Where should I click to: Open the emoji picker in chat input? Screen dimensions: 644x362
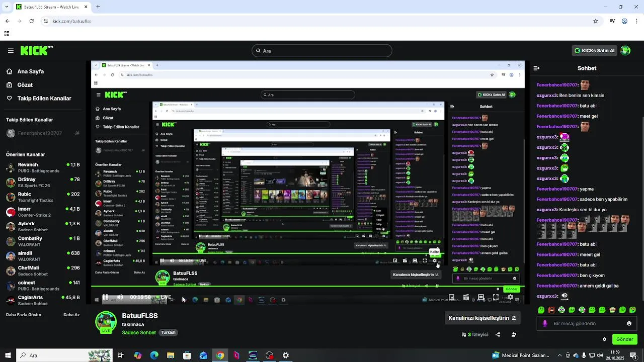point(629,323)
